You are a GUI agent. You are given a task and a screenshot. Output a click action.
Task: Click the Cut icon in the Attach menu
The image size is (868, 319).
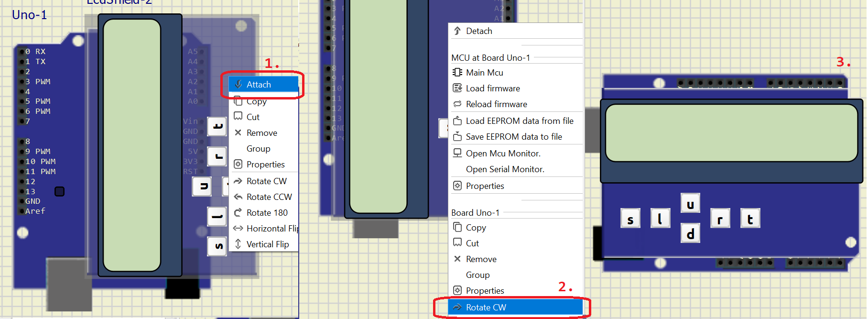click(238, 117)
